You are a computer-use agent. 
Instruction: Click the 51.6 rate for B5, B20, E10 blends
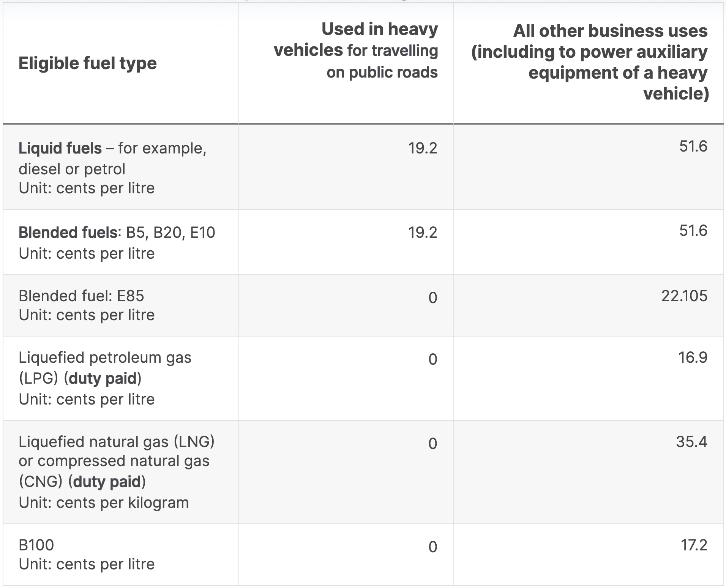(693, 231)
